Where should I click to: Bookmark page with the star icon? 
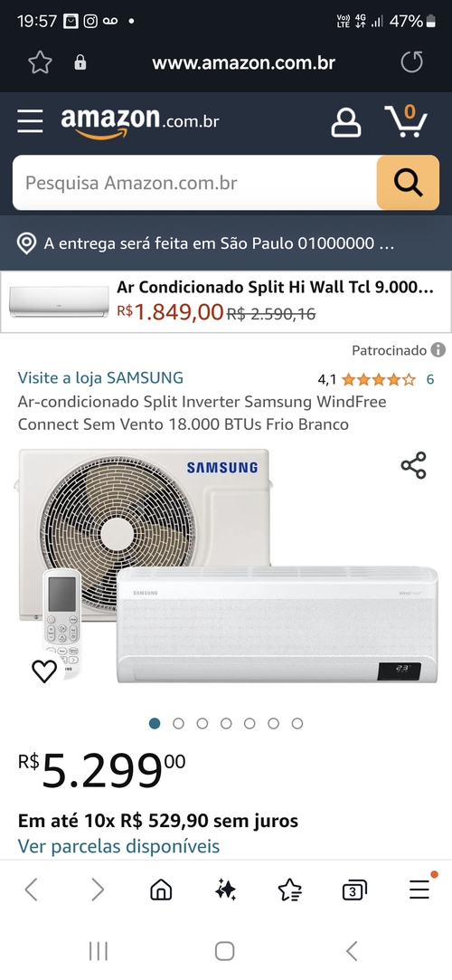click(x=40, y=62)
